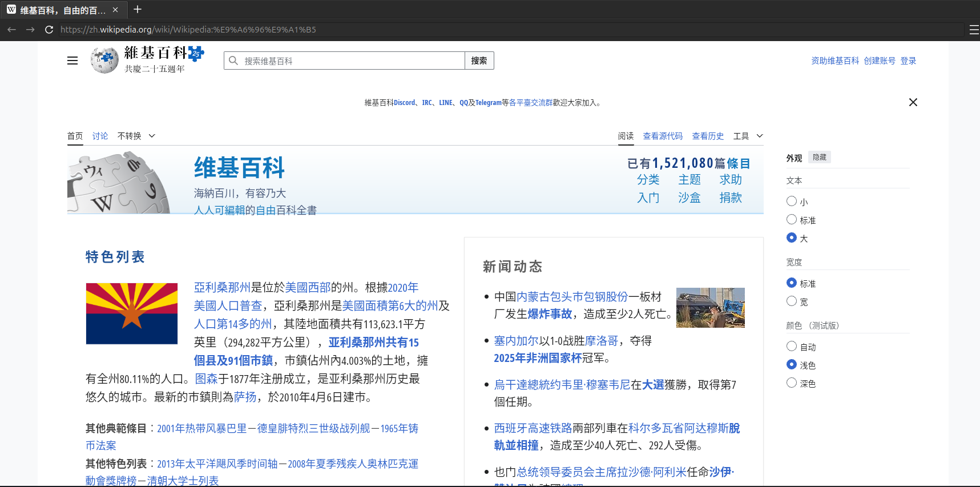
Task: Click the browser forward arrow
Action: [30, 30]
